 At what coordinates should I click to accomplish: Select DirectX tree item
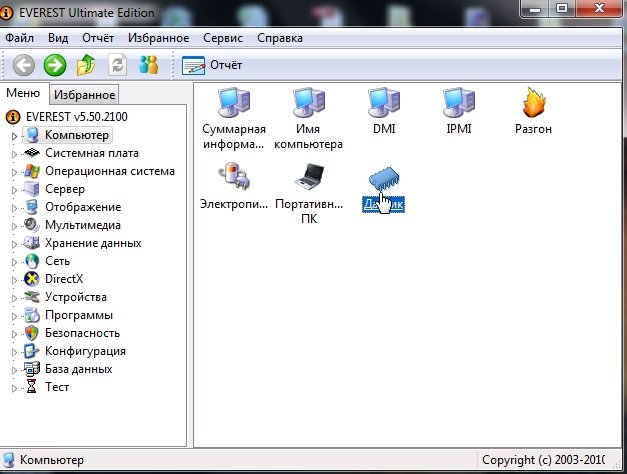point(54,279)
